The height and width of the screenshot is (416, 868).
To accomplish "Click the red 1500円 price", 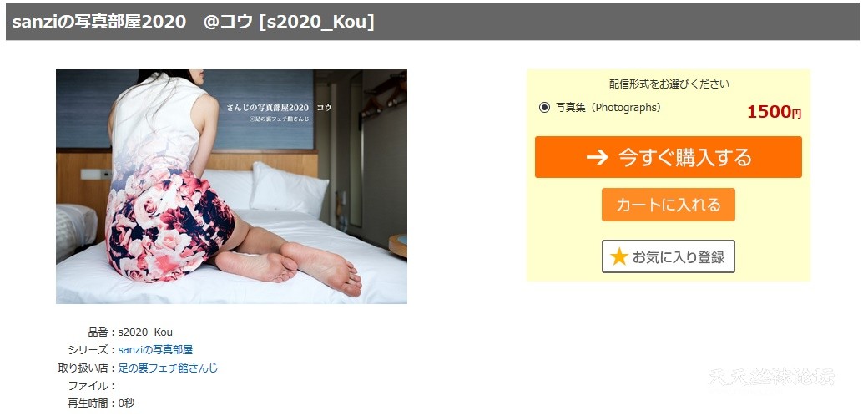I will [x=774, y=113].
